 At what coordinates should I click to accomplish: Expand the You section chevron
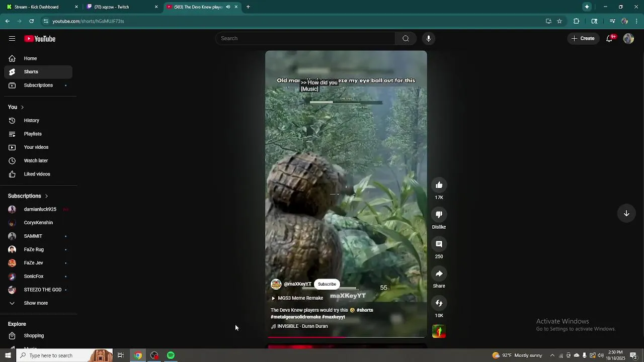click(x=22, y=107)
